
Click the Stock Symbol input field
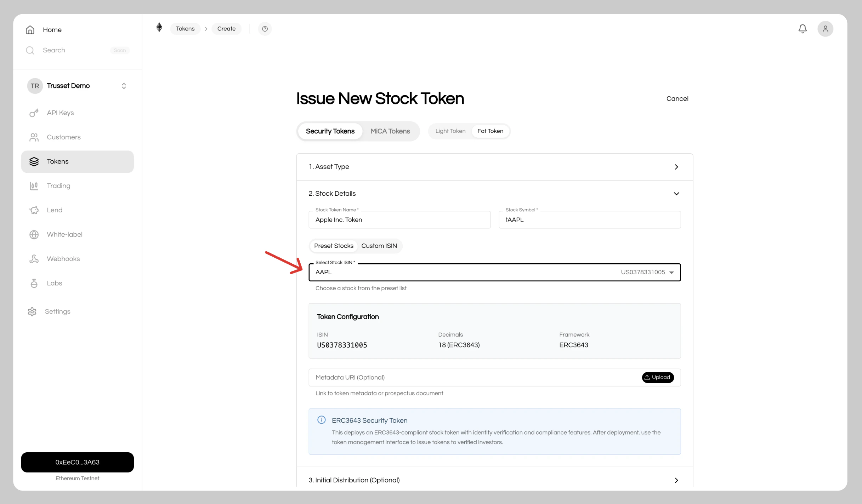click(x=589, y=220)
